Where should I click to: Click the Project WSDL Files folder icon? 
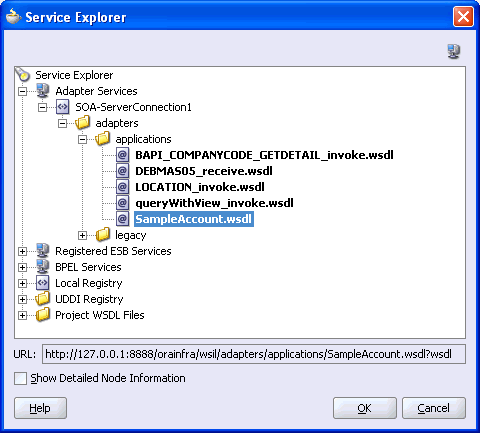[x=43, y=315]
